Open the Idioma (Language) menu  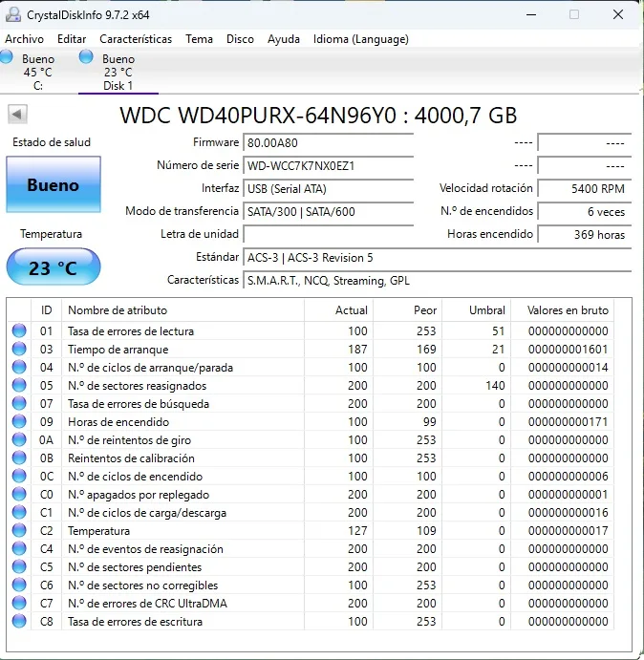tap(360, 39)
